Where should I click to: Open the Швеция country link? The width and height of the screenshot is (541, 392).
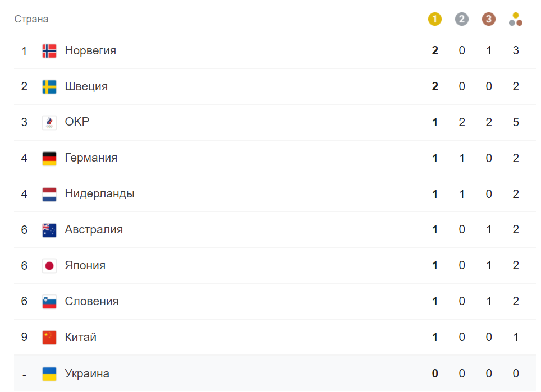[x=86, y=87]
